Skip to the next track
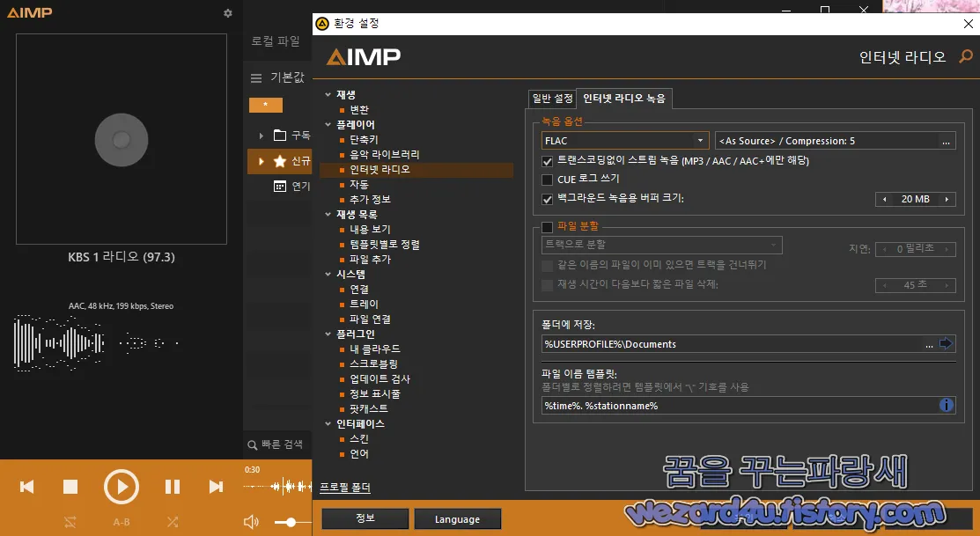 click(215, 486)
